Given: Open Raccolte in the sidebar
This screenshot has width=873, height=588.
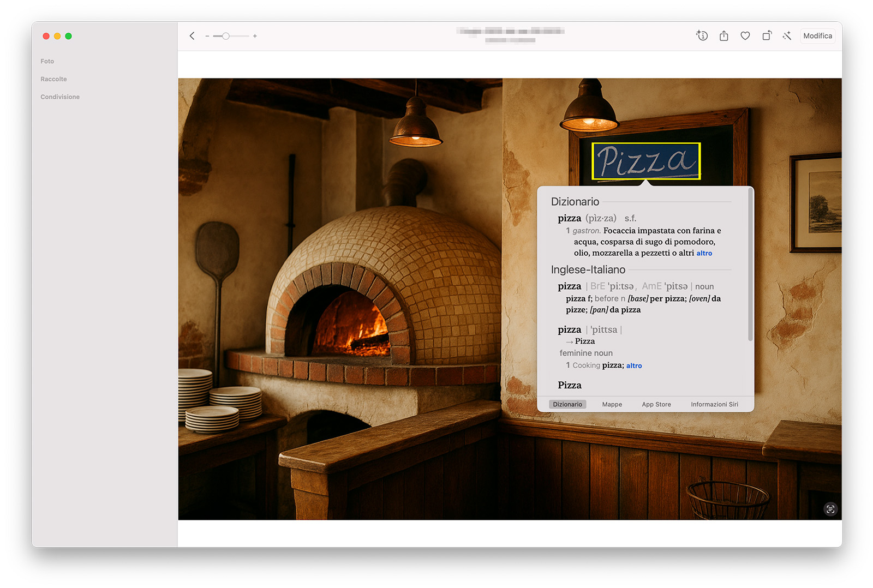Looking at the screenshot, I should (53, 79).
